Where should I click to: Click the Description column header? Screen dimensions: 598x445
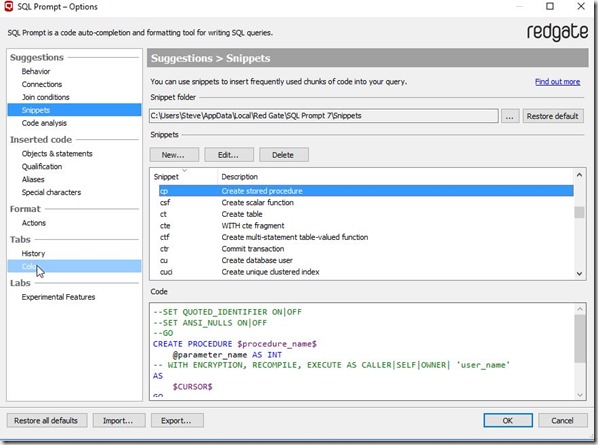click(x=240, y=177)
